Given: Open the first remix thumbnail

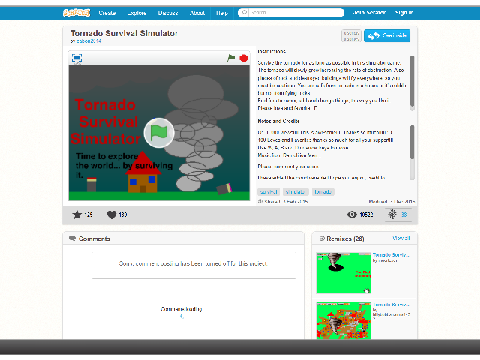Looking at the screenshot, I should click(x=344, y=273).
